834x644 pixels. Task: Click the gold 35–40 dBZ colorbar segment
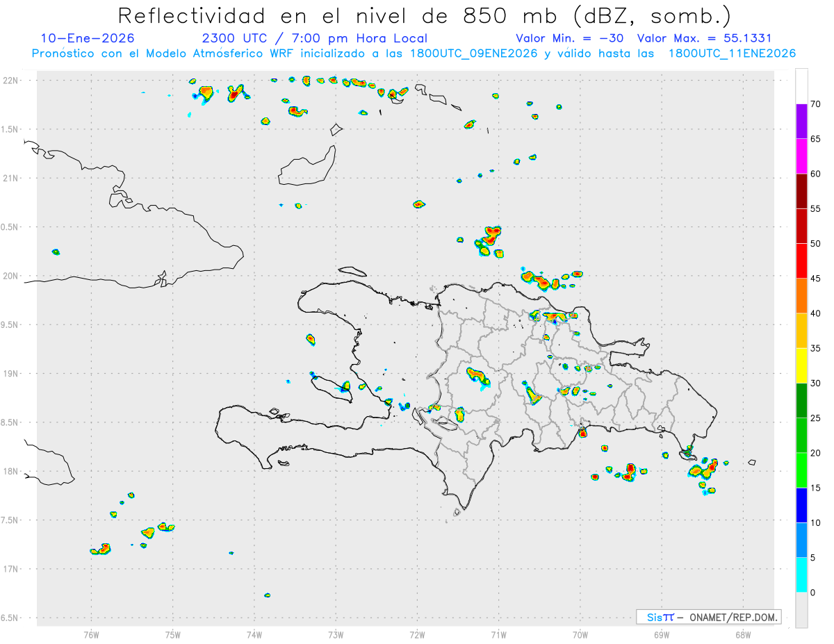coord(801,331)
